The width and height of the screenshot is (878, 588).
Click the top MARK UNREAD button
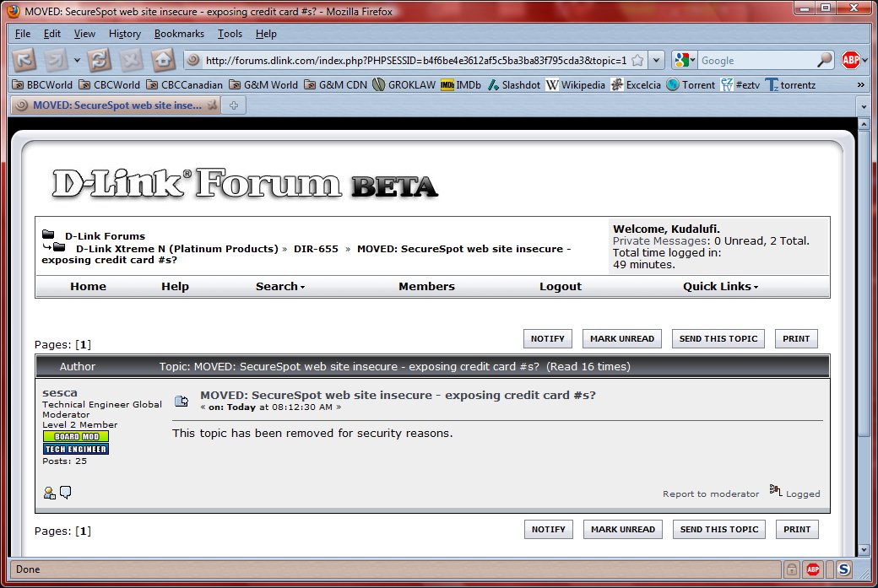point(622,338)
